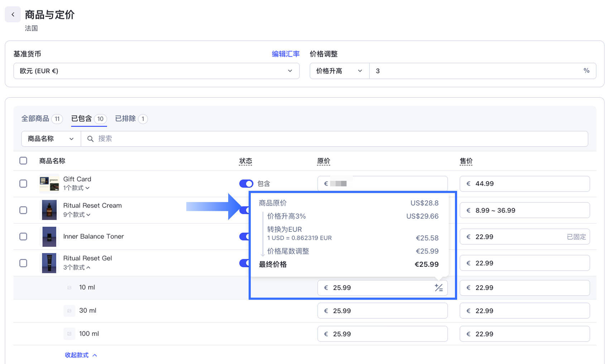Expand Ritual Reset Cream 9个款式 variants
The width and height of the screenshot is (609, 364).
(x=77, y=215)
